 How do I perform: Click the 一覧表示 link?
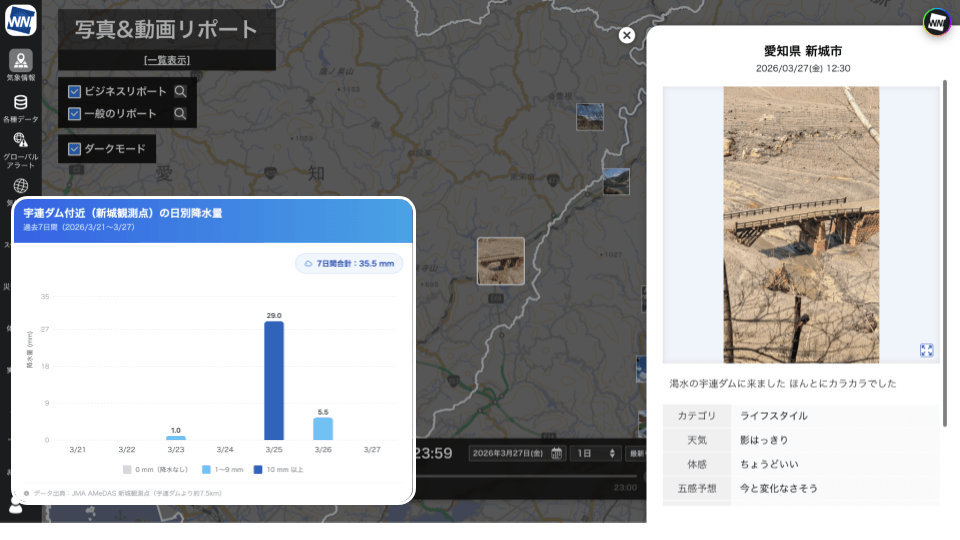click(x=166, y=60)
